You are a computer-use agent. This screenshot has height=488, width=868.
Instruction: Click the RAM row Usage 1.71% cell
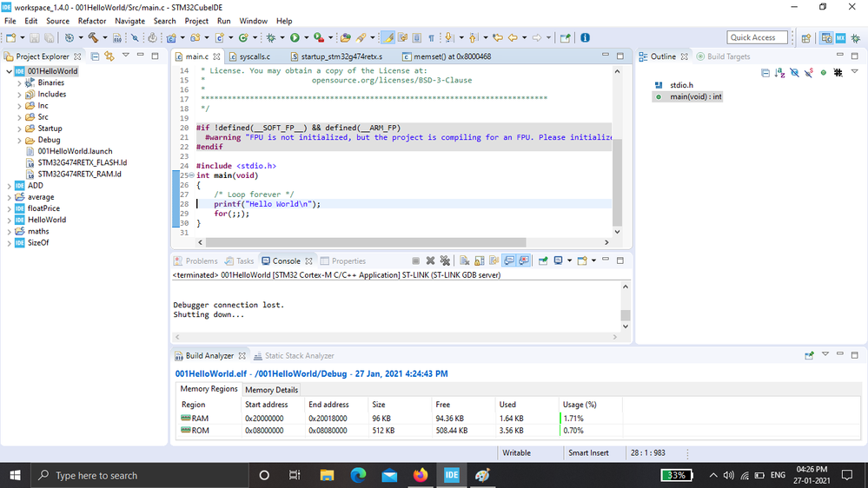(x=591, y=419)
